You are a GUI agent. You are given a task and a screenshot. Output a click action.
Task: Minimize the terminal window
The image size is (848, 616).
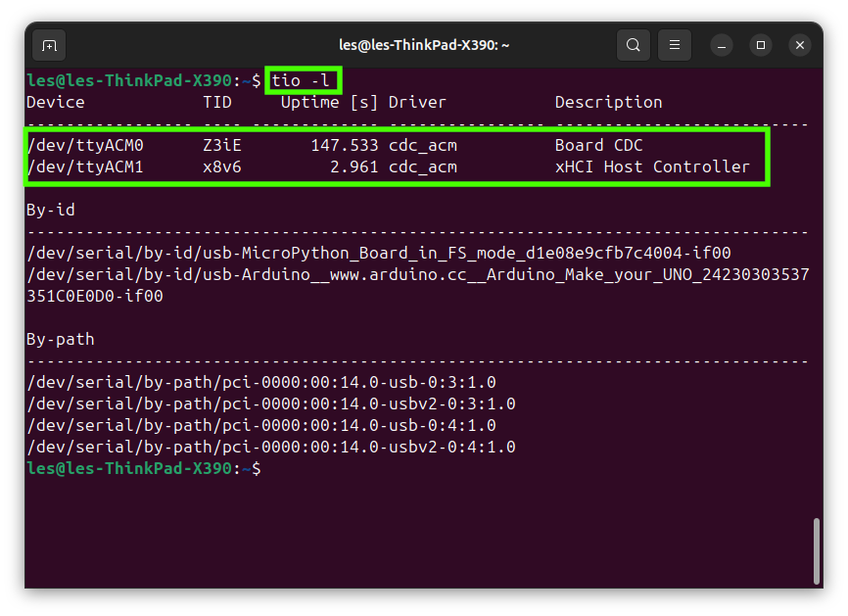pyautogui.click(x=722, y=45)
